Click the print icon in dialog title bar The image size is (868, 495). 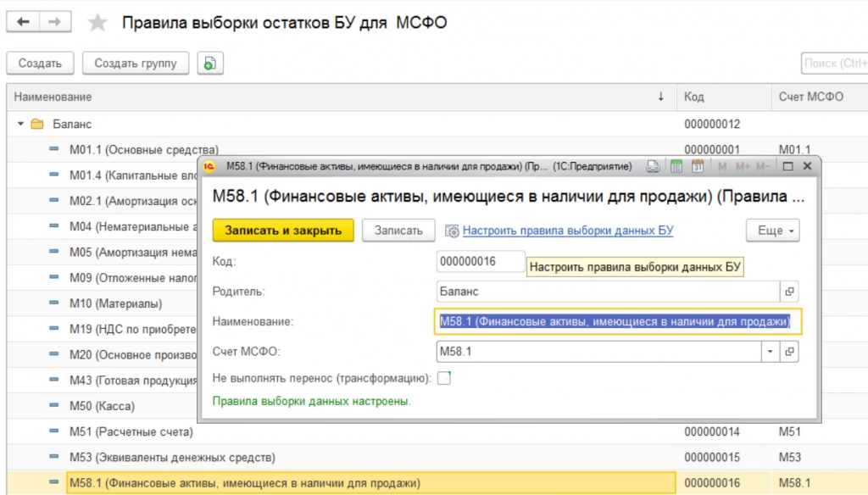[653, 166]
